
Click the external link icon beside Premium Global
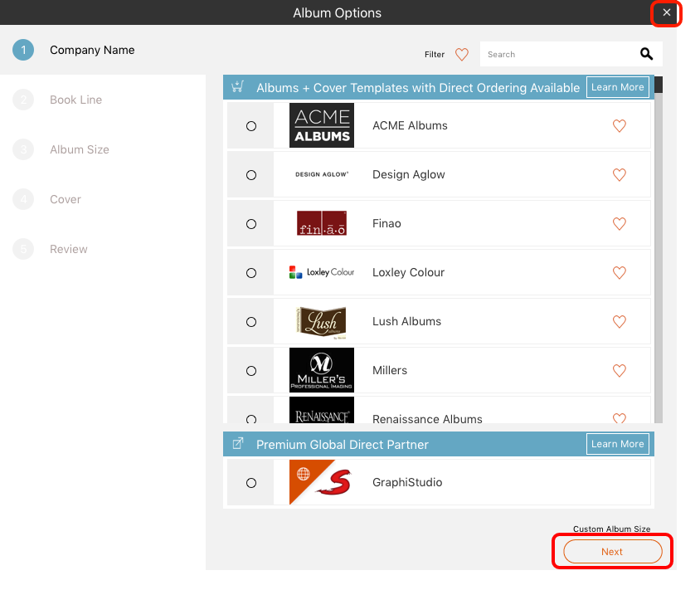pos(238,444)
